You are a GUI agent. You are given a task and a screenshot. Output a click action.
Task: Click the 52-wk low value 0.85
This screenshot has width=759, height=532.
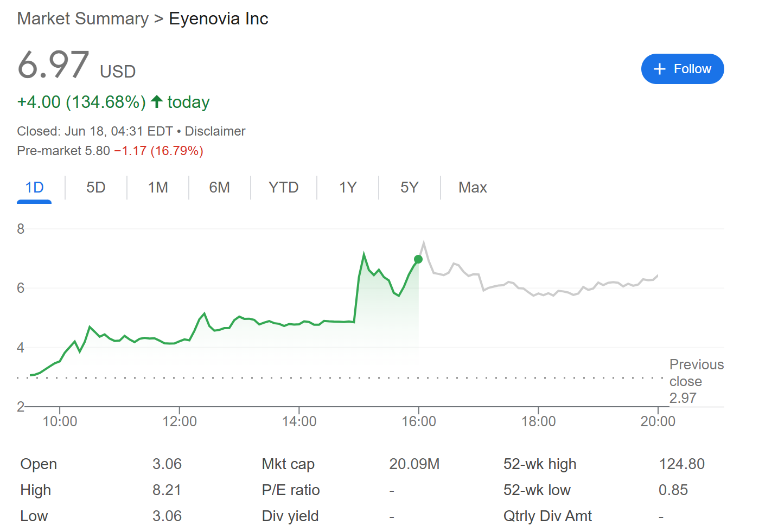[x=673, y=490]
